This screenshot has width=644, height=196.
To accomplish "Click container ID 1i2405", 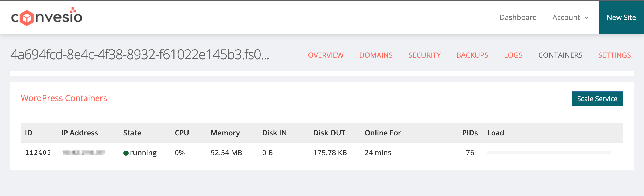I will click(38, 153).
